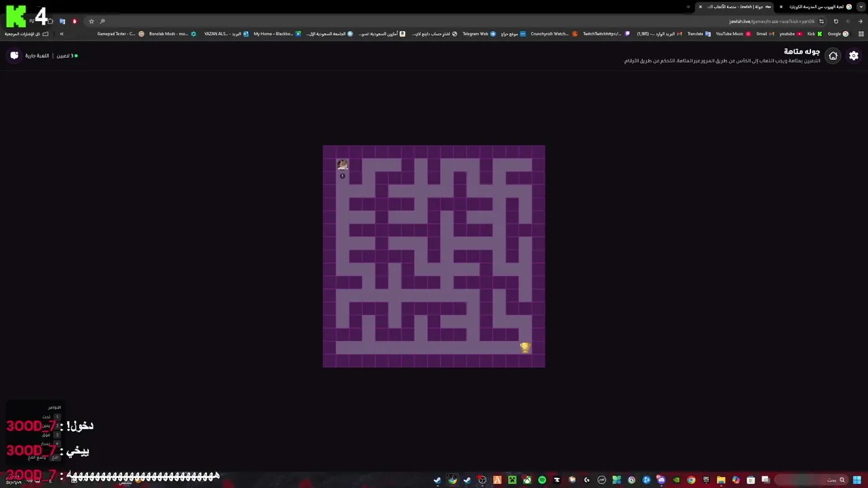Open the translate icon in address bar

[x=62, y=21]
